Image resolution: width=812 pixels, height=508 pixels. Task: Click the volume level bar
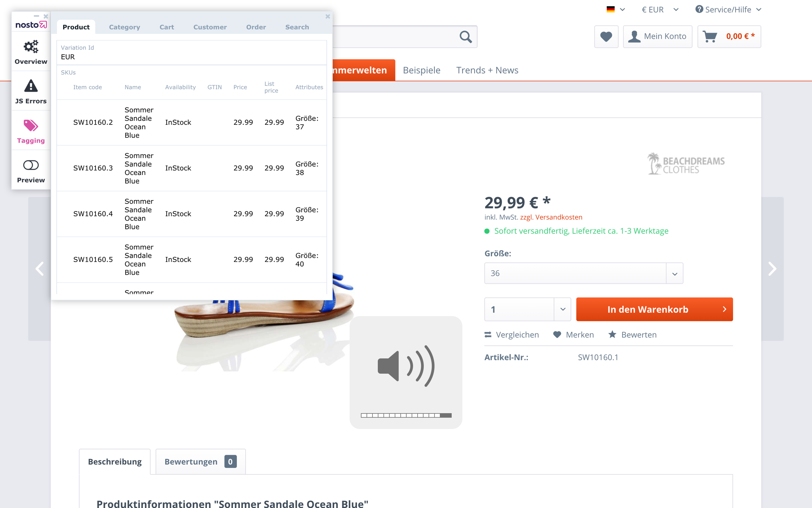coord(406,415)
